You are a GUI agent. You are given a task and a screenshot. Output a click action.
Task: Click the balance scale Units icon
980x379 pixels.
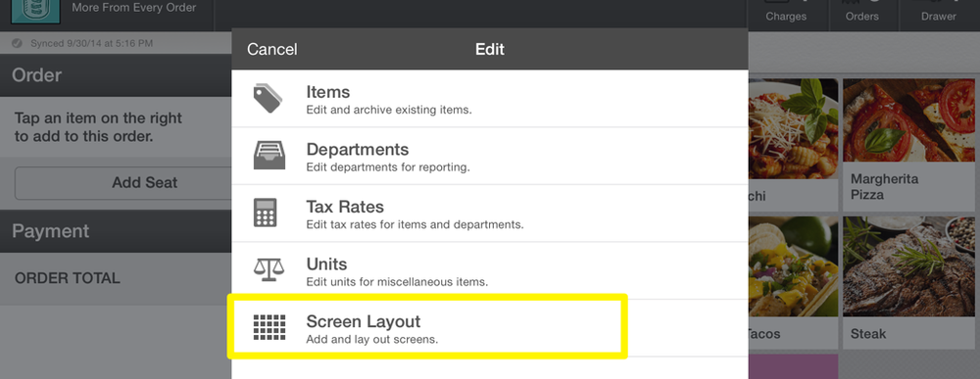269,269
